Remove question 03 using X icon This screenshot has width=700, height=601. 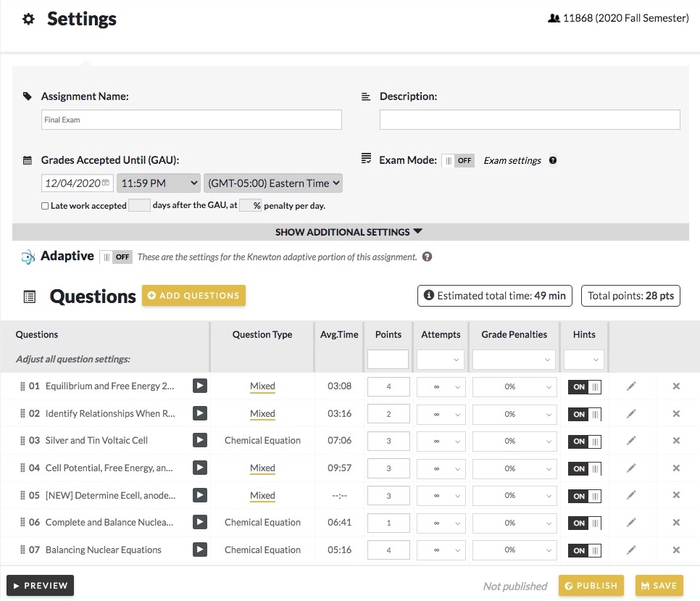click(x=676, y=441)
